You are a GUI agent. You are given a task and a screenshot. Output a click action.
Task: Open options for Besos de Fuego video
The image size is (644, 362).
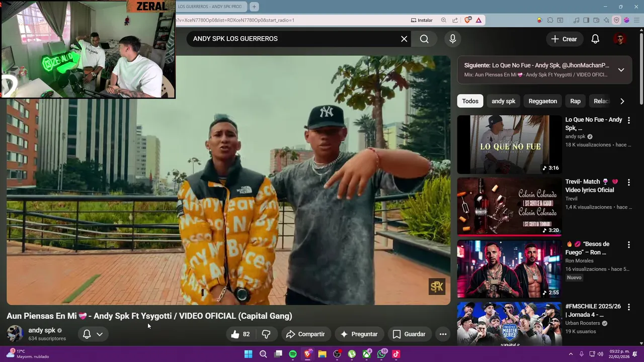point(628,244)
